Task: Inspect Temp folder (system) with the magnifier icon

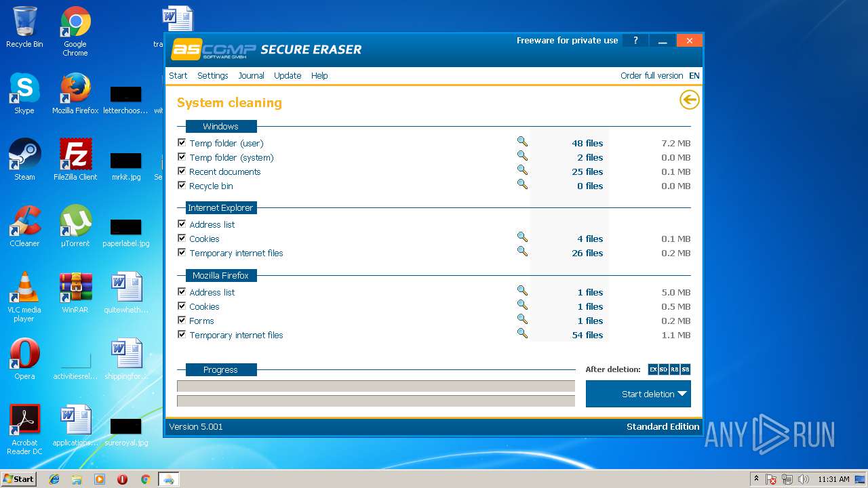Action: click(522, 156)
